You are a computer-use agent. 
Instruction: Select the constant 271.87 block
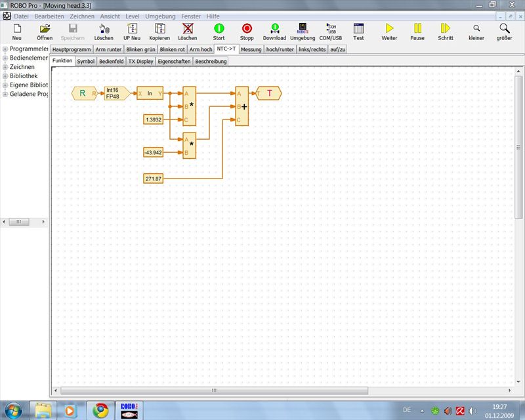tap(154, 178)
